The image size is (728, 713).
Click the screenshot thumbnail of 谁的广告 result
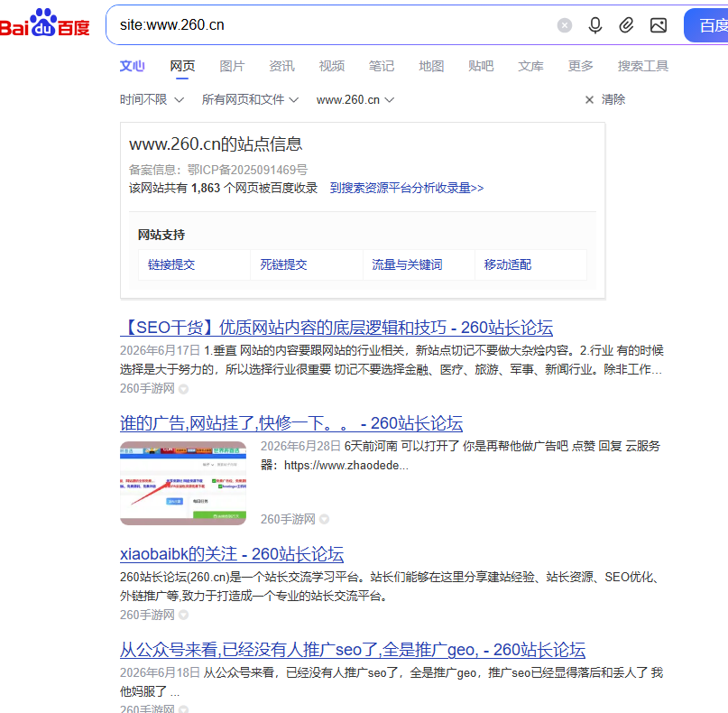[183, 483]
